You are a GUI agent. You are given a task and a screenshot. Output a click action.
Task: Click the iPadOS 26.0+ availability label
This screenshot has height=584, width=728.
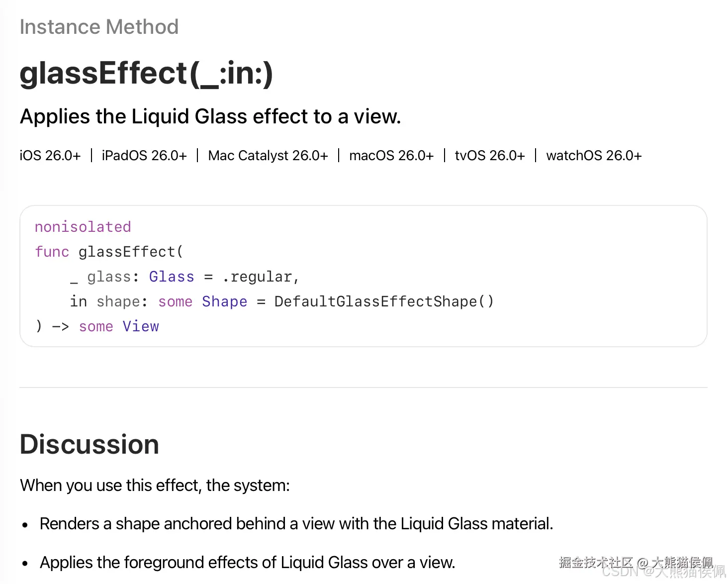pyautogui.click(x=144, y=155)
